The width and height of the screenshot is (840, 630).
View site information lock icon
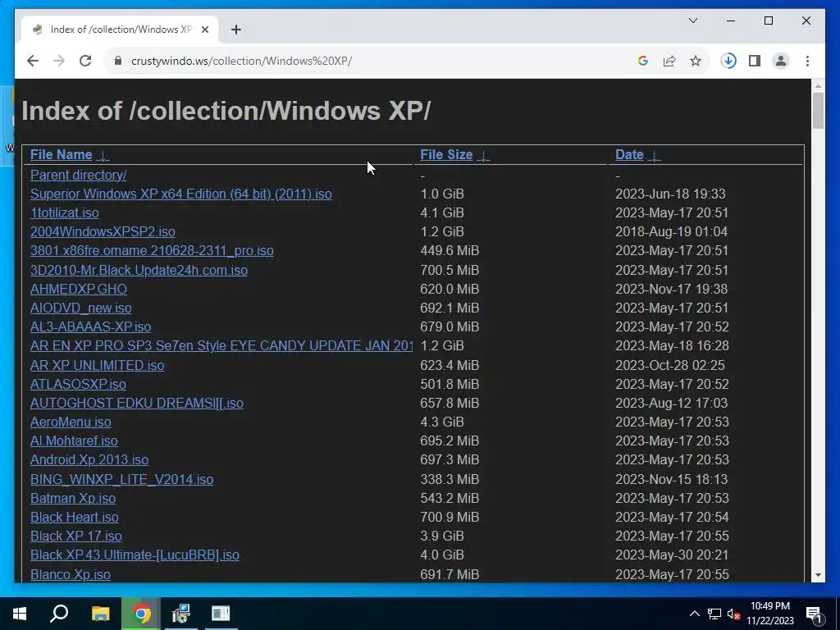point(118,61)
